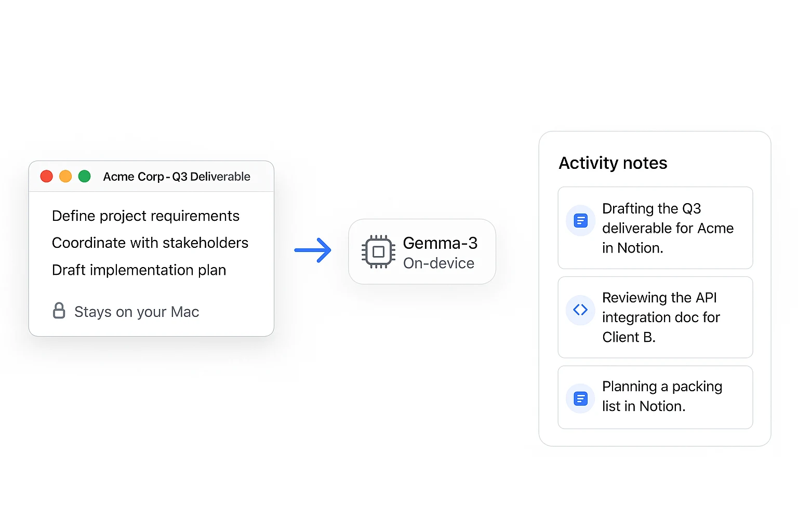Click the chip processor icon next to Gemma-3
The height and width of the screenshot is (532, 798).
pyautogui.click(x=378, y=252)
